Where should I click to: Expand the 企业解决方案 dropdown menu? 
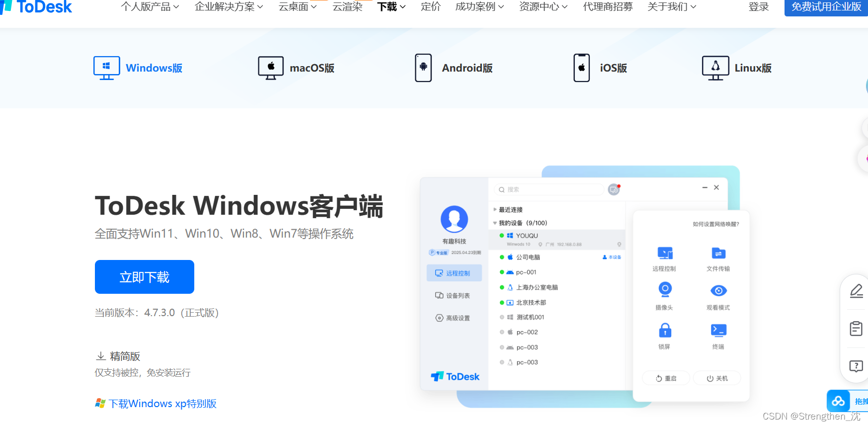[229, 7]
